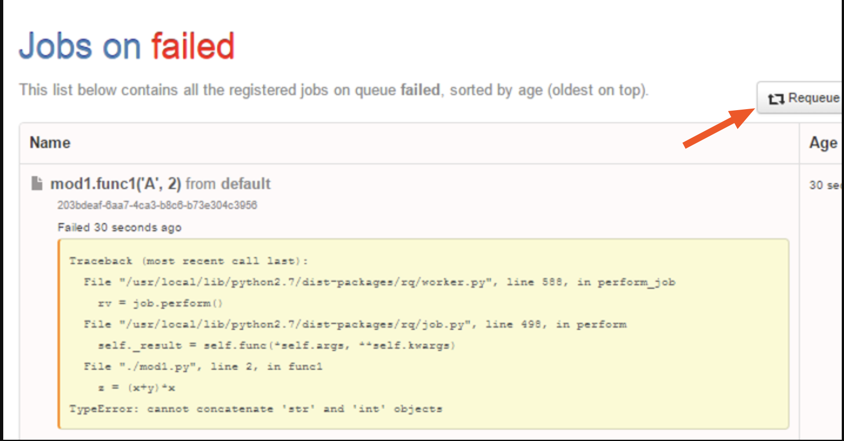
Task: Click the TypeError message line
Action: [x=255, y=409]
